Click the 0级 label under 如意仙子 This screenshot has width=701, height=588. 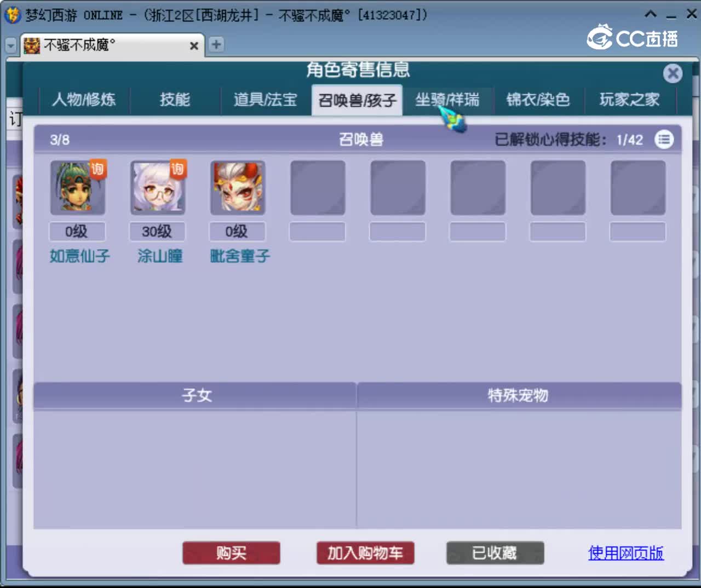pyautogui.click(x=77, y=232)
